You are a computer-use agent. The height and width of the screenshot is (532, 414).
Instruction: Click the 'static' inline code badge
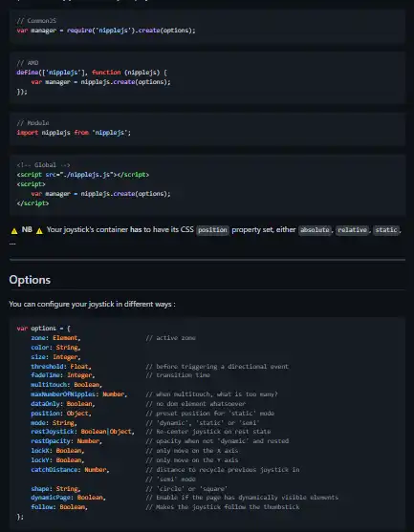tap(386, 230)
